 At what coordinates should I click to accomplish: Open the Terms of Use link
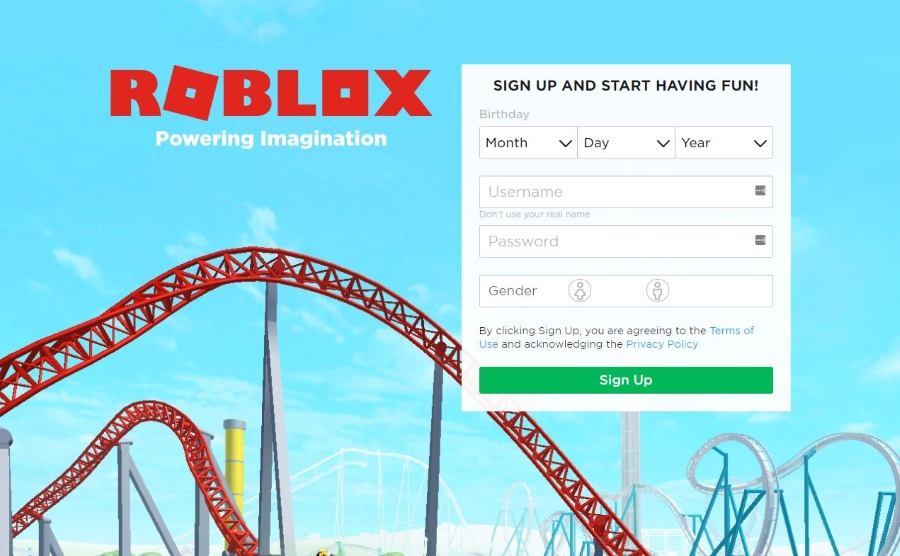coord(732,331)
